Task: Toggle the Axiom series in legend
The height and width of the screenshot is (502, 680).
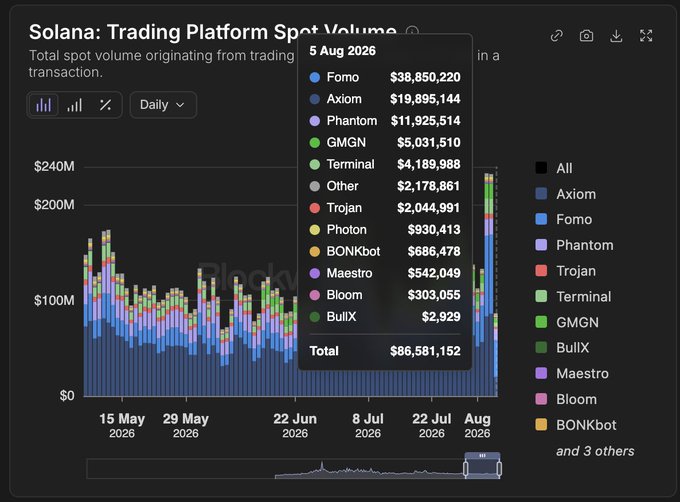Action: (x=566, y=194)
